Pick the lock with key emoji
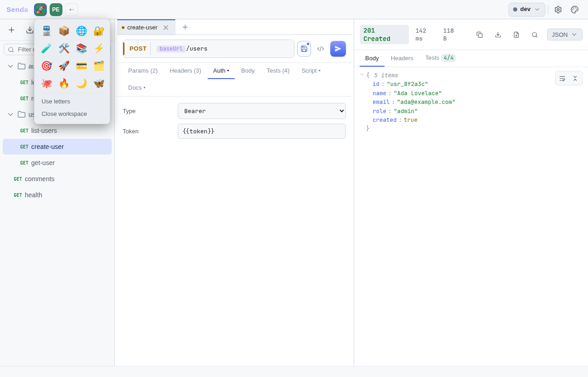The image size is (588, 377). pyautogui.click(x=99, y=31)
